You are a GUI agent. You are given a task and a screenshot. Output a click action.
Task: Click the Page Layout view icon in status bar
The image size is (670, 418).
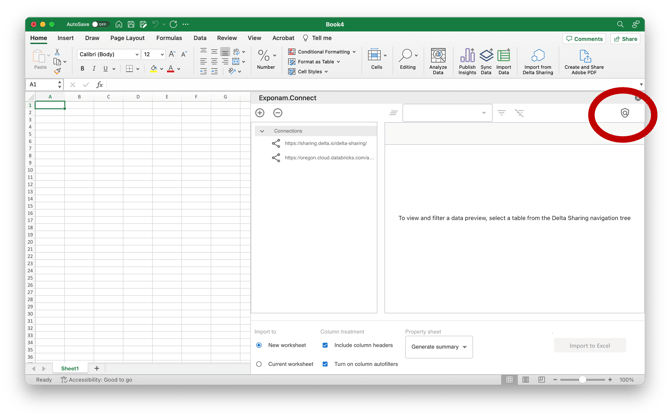[526, 380]
